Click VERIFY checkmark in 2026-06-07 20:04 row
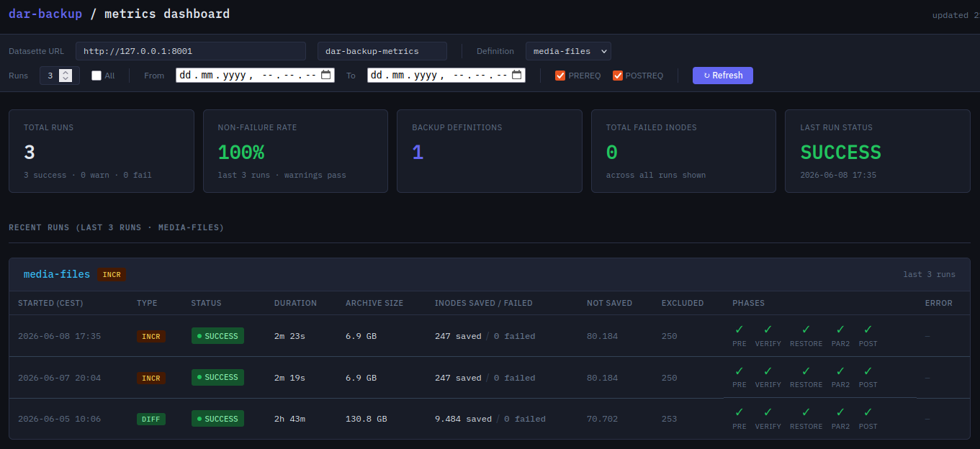 (768, 371)
